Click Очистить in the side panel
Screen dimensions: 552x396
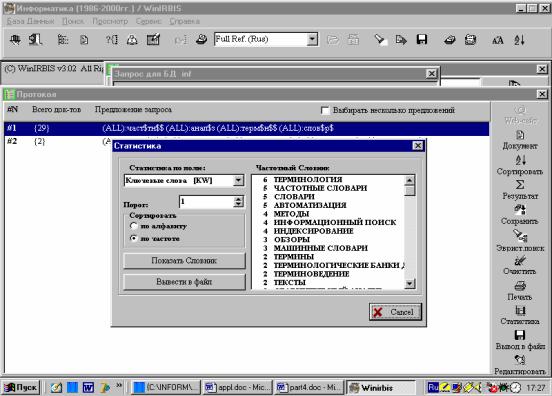point(520,266)
